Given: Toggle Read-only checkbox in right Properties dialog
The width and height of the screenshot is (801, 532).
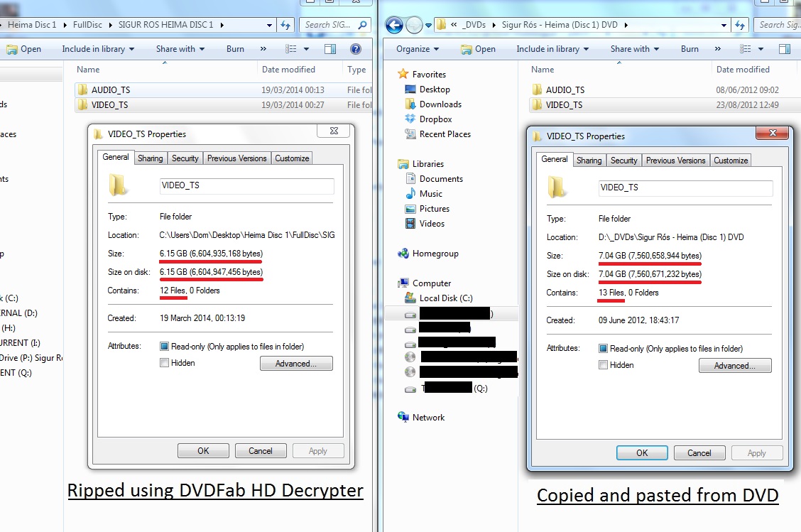Looking at the screenshot, I should pyautogui.click(x=603, y=349).
